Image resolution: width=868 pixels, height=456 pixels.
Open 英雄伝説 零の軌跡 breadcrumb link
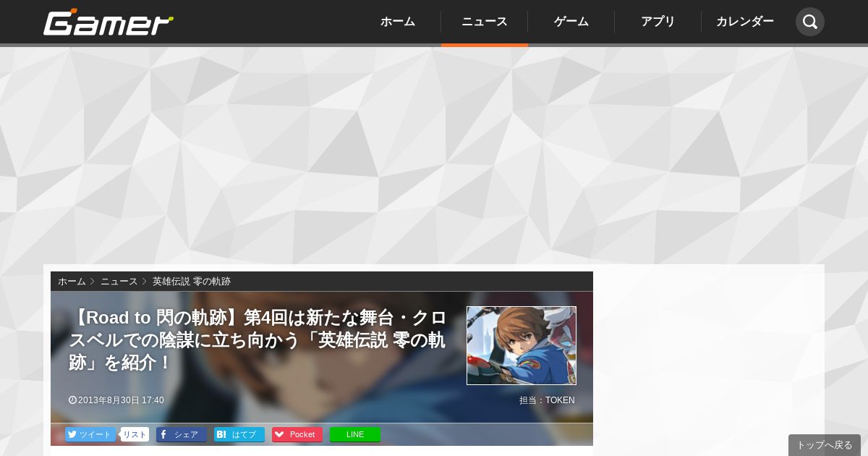192,282
